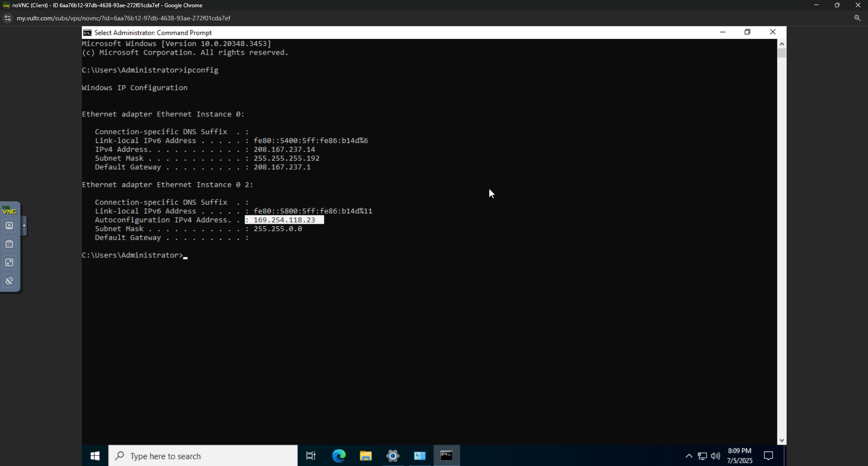The height and width of the screenshot is (466, 868).
Task: Collapse noVNC control bar handle
Action: 24,226
